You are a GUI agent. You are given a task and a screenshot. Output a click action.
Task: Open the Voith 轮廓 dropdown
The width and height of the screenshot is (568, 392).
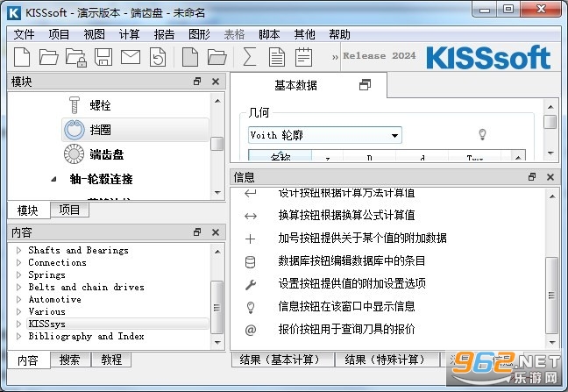click(x=394, y=136)
